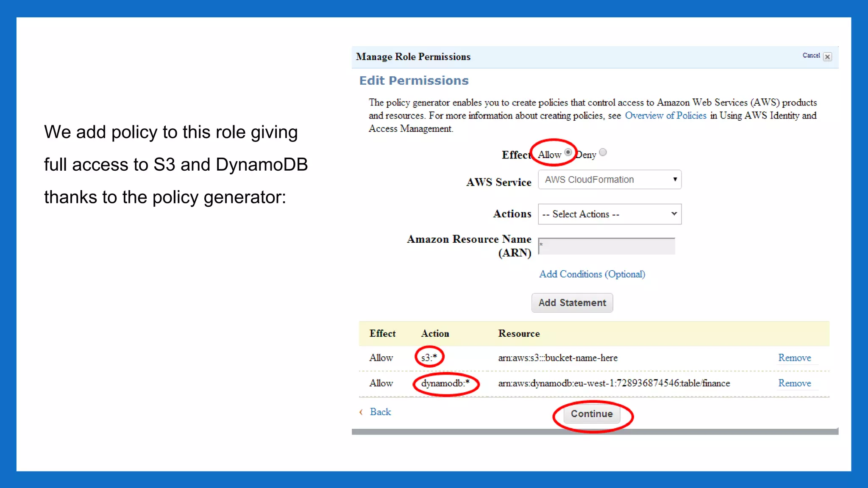Remove the s3:* allow statement
Image resolution: width=868 pixels, height=488 pixels.
[x=794, y=358]
